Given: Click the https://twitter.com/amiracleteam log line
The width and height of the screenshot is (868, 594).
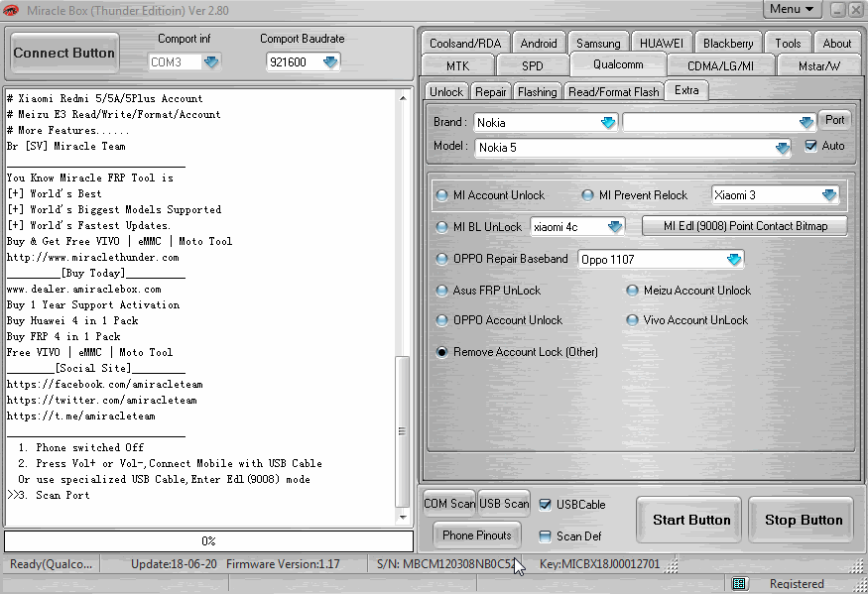Looking at the screenshot, I should click(x=102, y=401).
